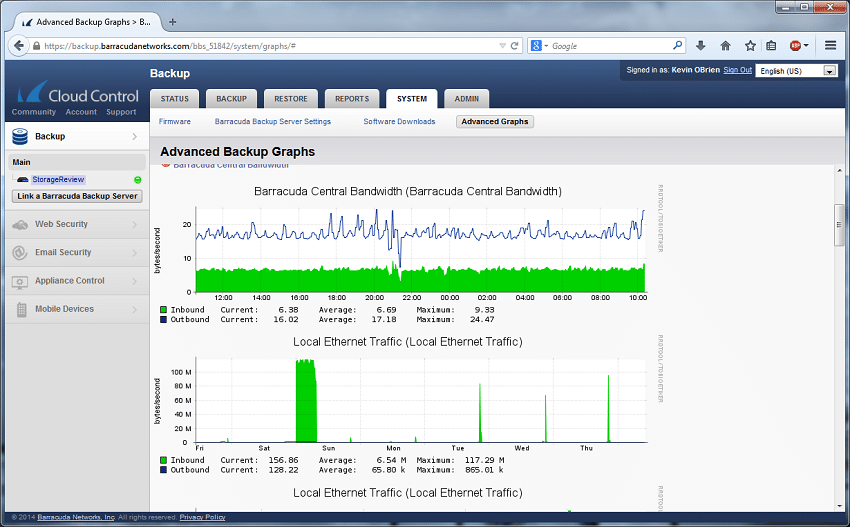Open Software Downloads page
This screenshot has height=527, width=850.
click(400, 121)
